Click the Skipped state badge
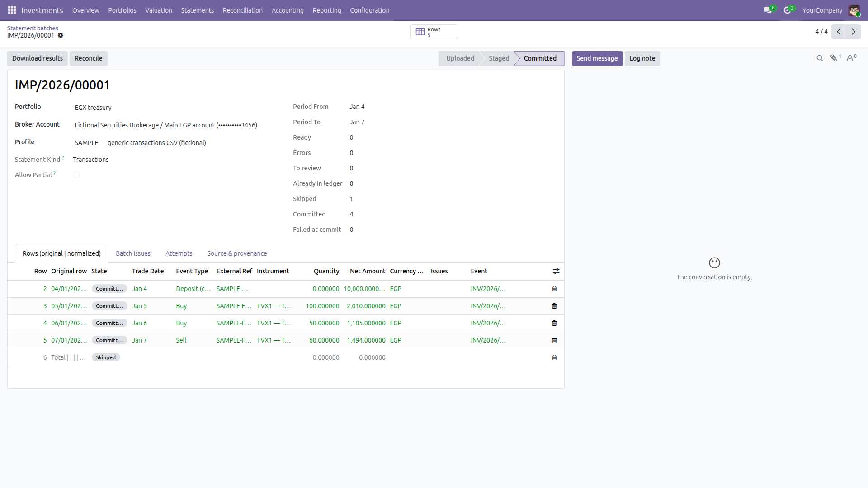 [x=106, y=357]
